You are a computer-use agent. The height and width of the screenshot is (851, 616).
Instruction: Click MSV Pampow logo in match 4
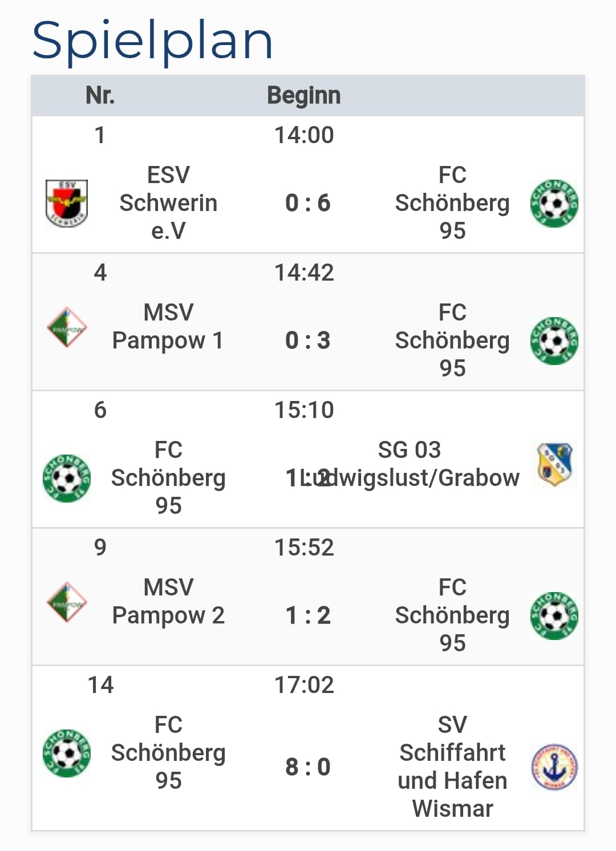(x=67, y=327)
